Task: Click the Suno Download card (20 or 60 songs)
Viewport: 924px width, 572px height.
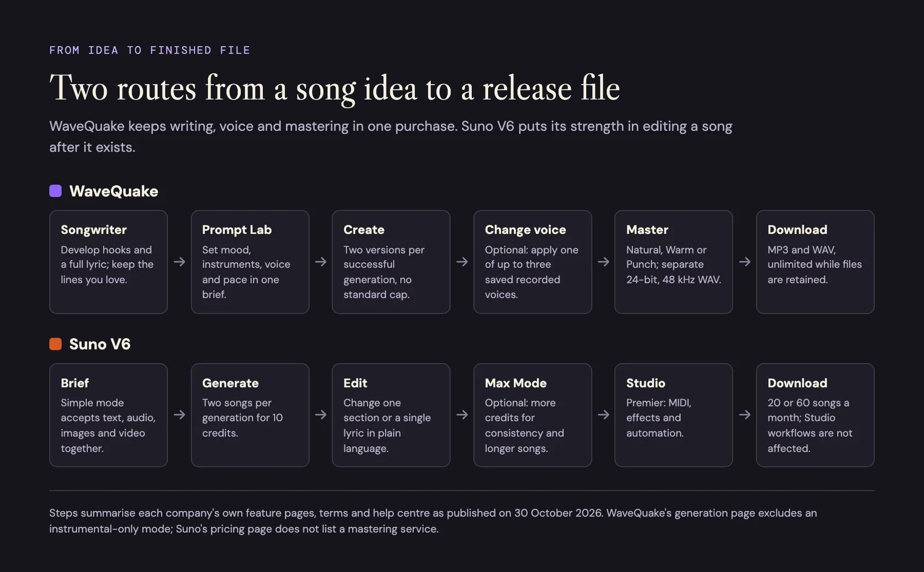Action: [815, 415]
